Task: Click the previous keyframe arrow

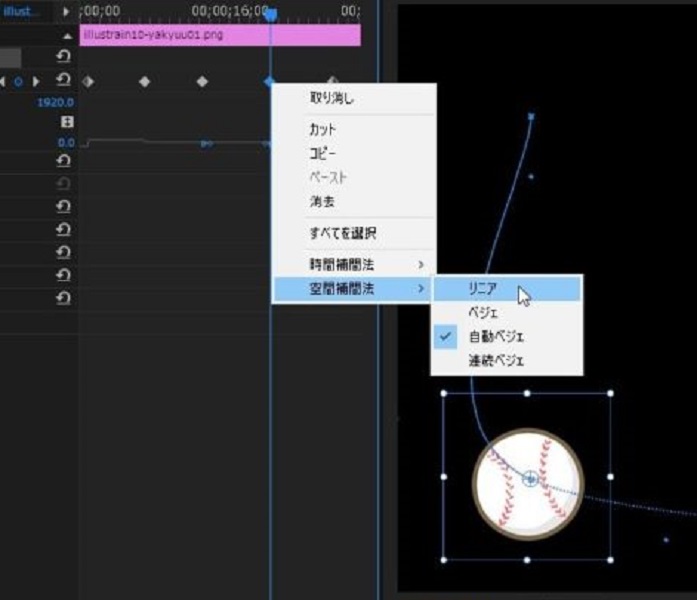Action: point(5,81)
